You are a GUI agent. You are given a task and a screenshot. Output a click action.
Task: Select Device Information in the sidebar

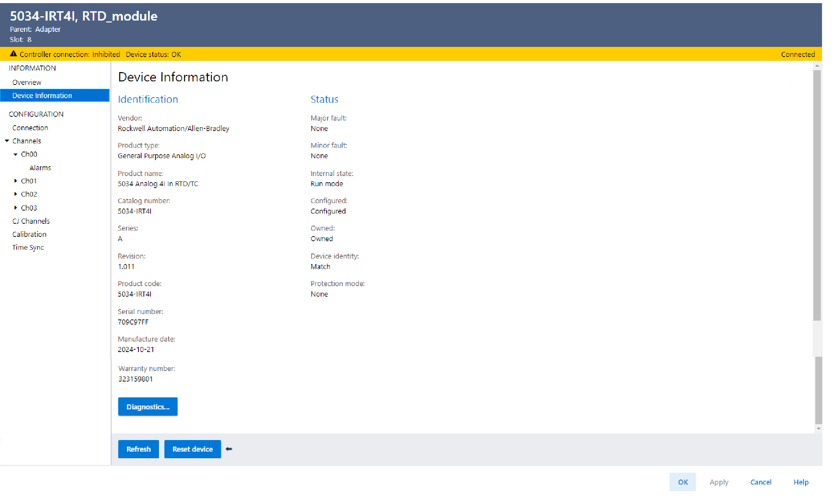[55, 95]
